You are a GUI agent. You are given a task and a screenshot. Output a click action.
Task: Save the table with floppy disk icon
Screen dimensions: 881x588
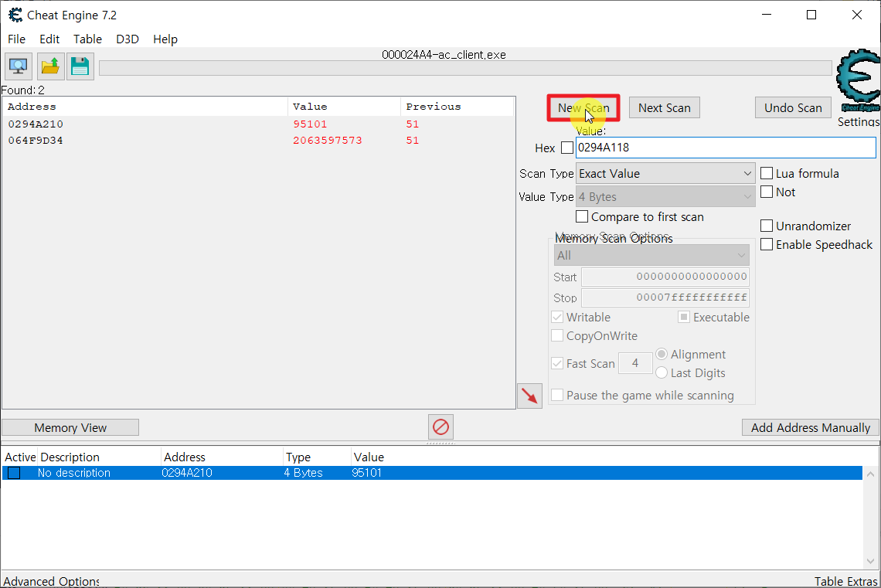pos(80,66)
